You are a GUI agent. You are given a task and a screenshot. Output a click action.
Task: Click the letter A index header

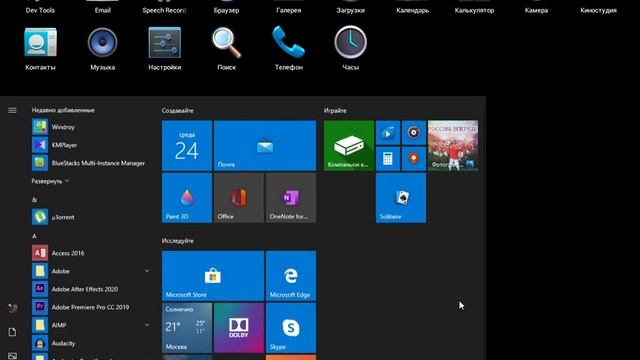(34, 236)
